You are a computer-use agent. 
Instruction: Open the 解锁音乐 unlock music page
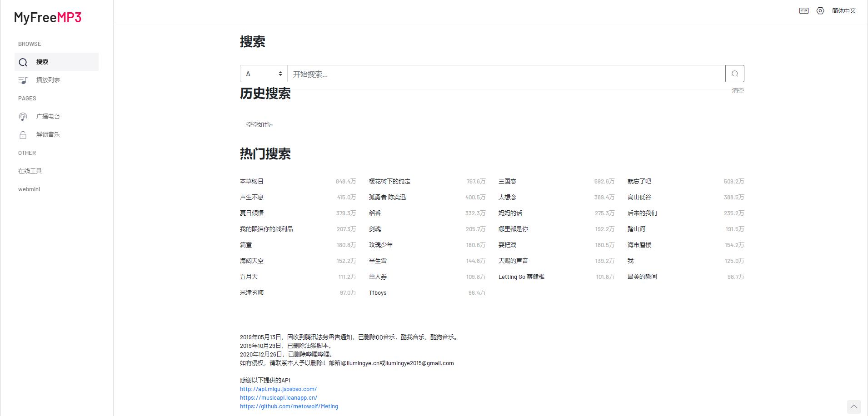[x=48, y=134]
